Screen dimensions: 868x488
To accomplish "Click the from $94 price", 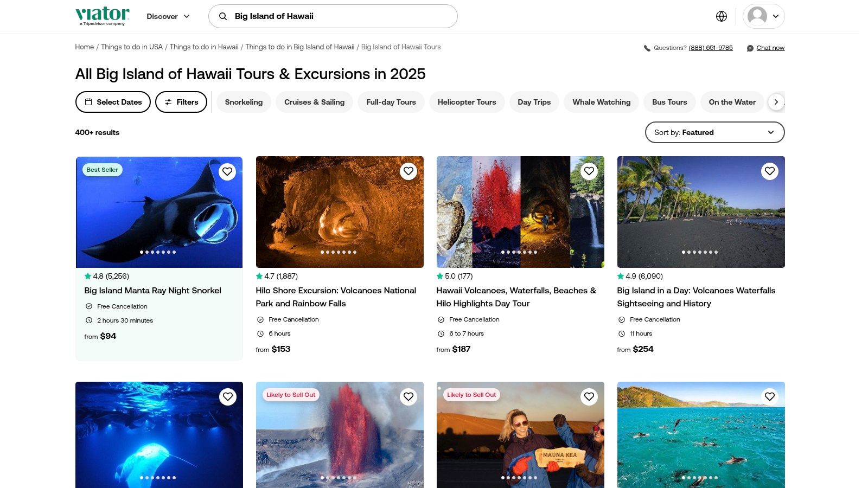I will point(100,336).
